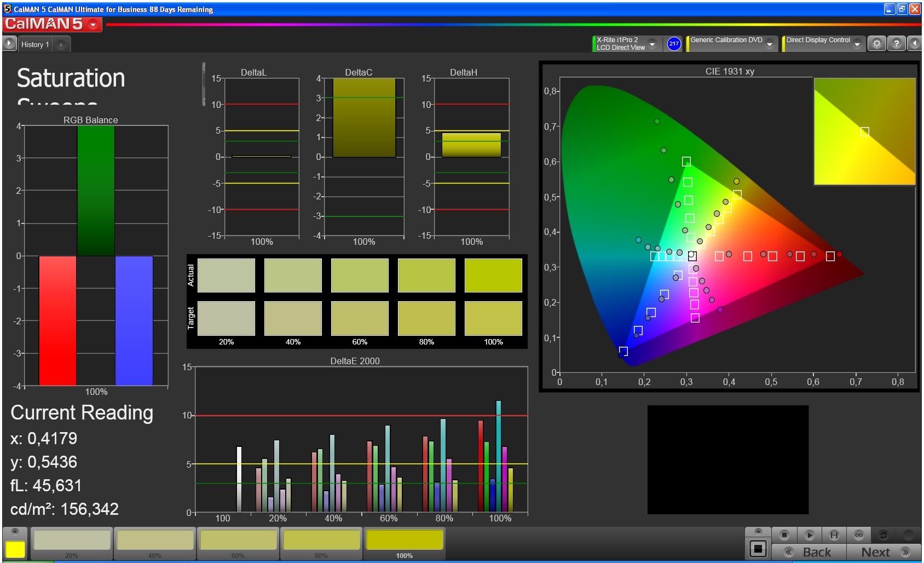
Task: Click the zoomed yellow inset in CIE chart
Action: [x=864, y=131]
